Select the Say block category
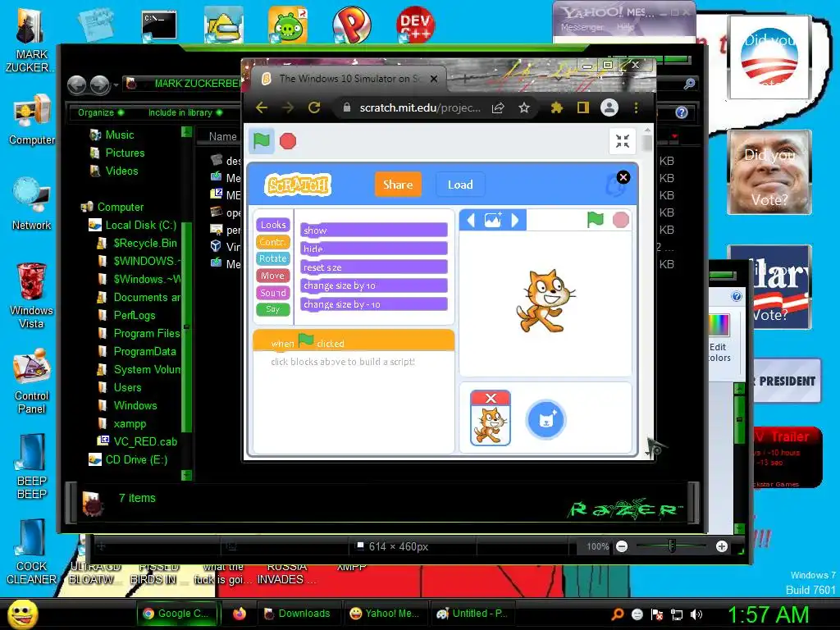 (x=273, y=309)
